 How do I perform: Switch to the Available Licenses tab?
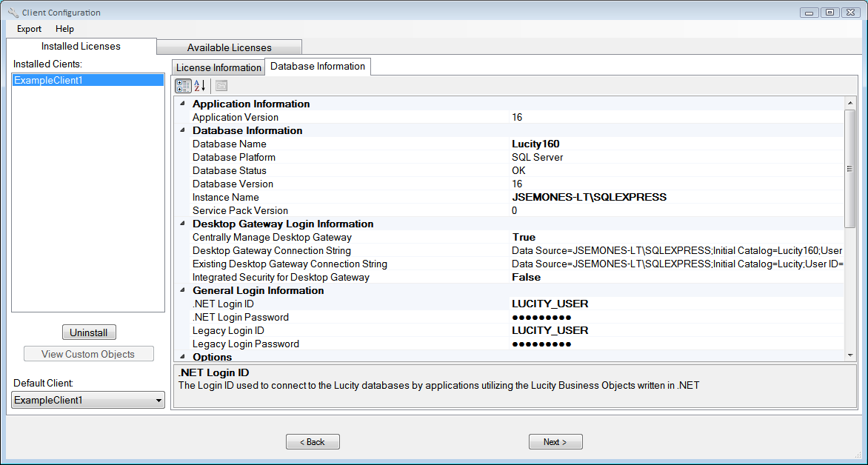point(229,46)
